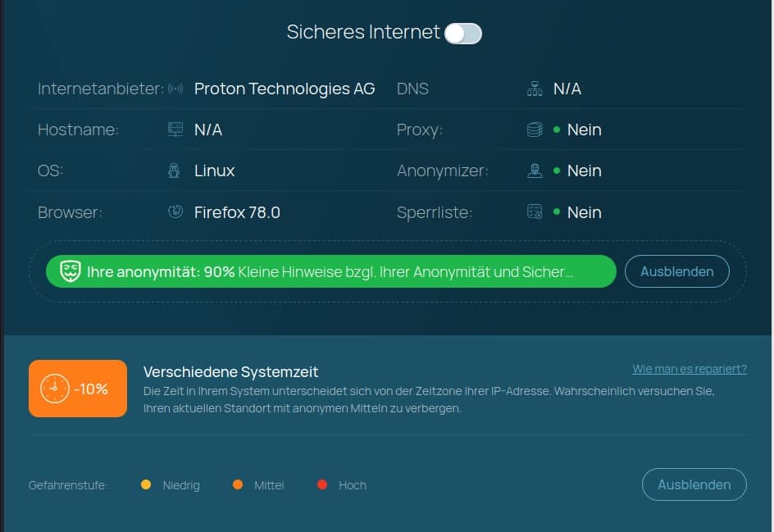Click the Linux OS penguin icon

[x=174, y=171]
